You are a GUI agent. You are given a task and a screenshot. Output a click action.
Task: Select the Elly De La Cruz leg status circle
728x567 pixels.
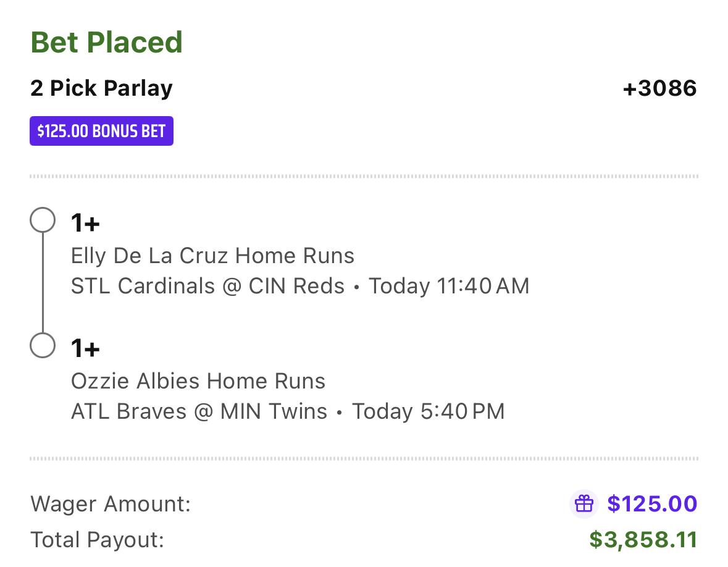click(x=43, y=220)
